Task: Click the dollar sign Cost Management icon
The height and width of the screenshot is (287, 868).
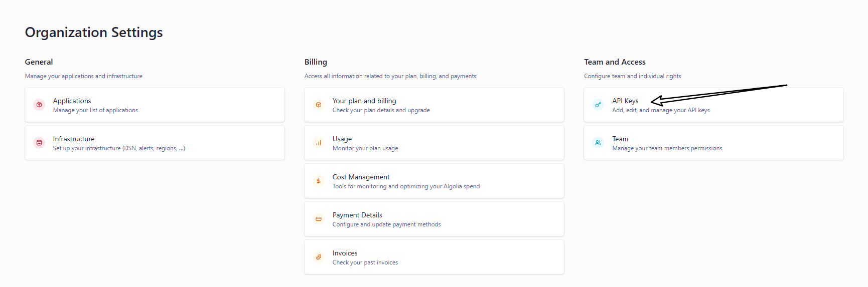Action: tap(319, 181)
